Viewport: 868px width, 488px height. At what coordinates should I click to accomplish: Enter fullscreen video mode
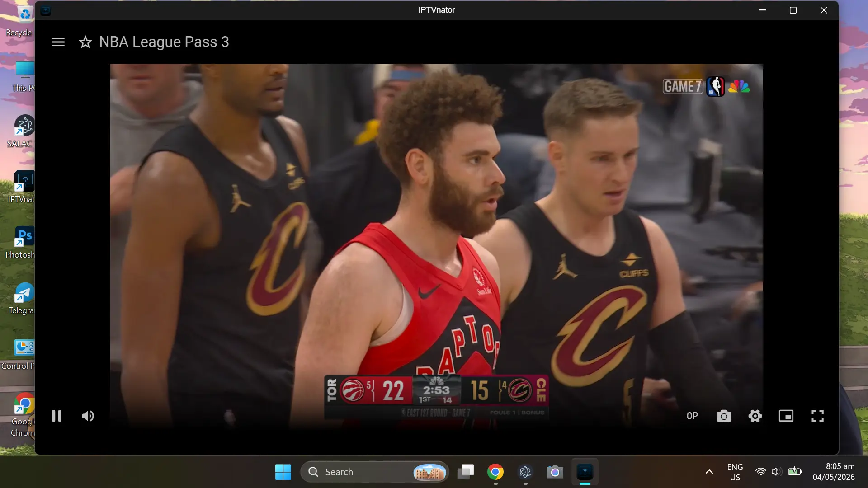click(817, 416)
